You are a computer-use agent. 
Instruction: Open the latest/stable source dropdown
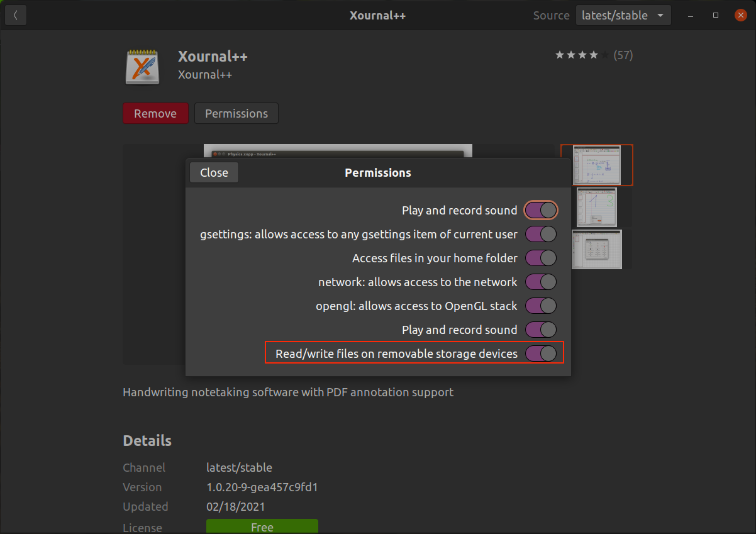click(x=623, y=14)
